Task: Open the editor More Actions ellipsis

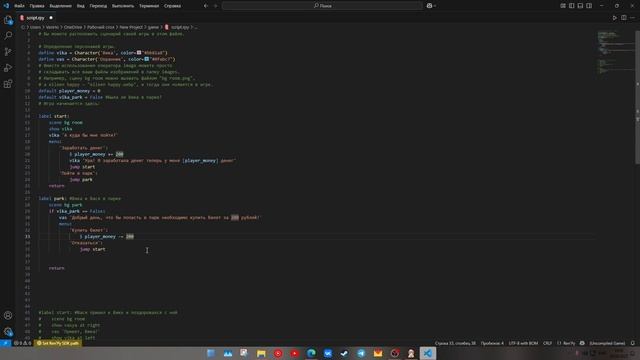Action: click(633, 18)
